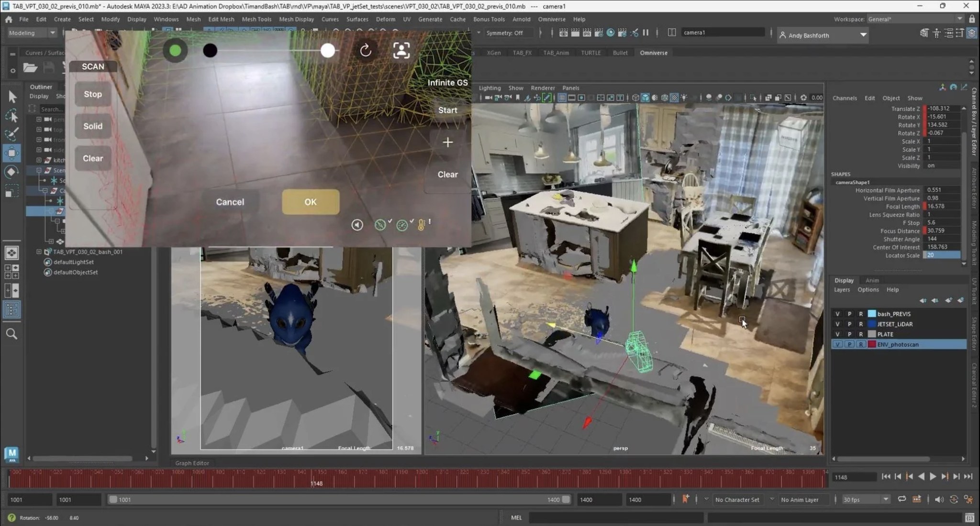Click the red color swatch on ENV_photoscan layer
The height and width of the screenshot is (526, 980).
[x=872, y=344]
